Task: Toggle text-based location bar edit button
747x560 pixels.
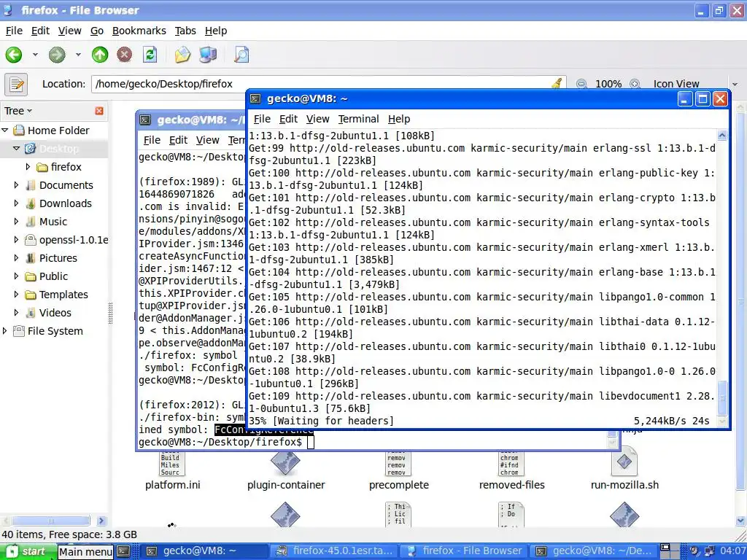Action: pos(16,85)
